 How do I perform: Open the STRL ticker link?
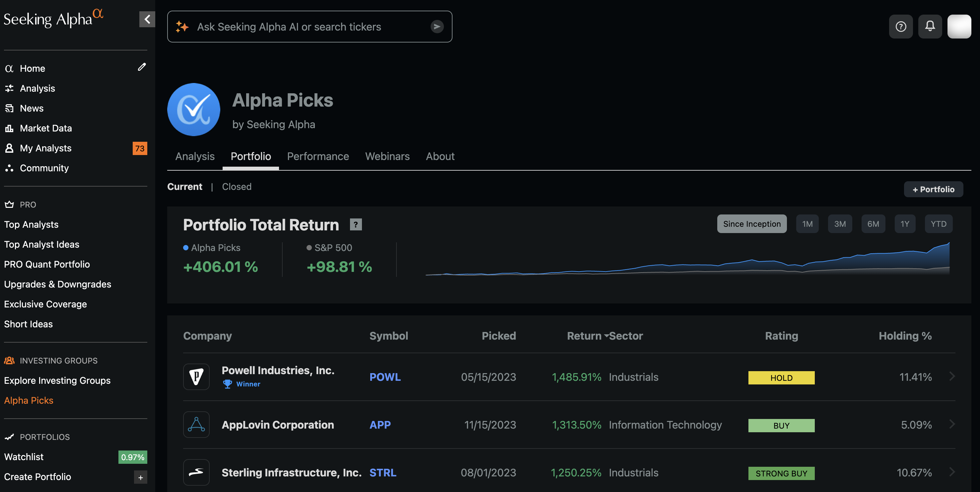click(383, 473)
